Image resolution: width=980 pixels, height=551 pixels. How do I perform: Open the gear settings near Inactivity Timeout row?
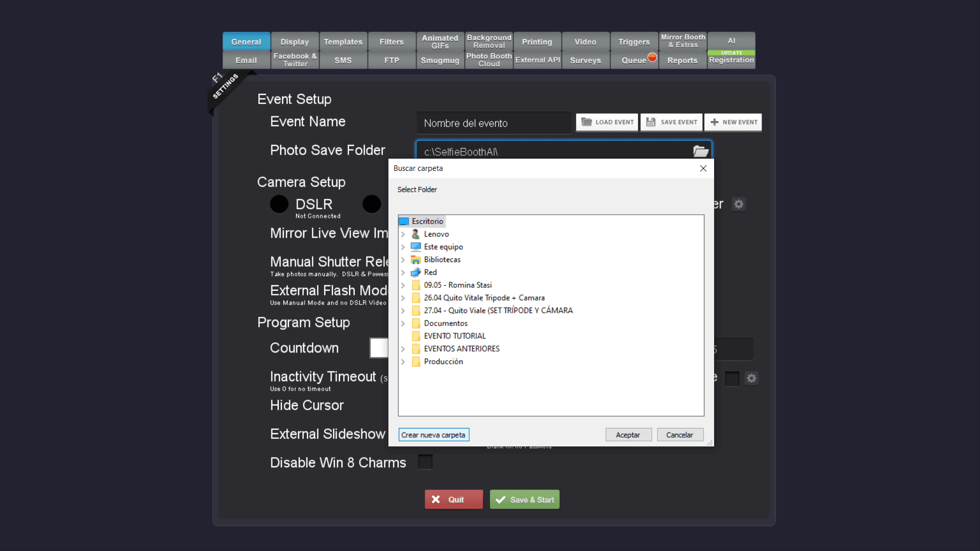point(751,378)
